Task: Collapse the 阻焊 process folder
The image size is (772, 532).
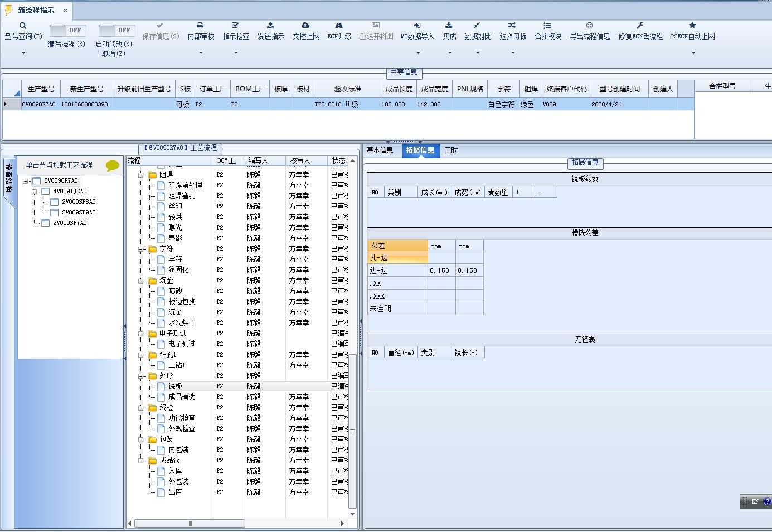Action: [142, 175]
